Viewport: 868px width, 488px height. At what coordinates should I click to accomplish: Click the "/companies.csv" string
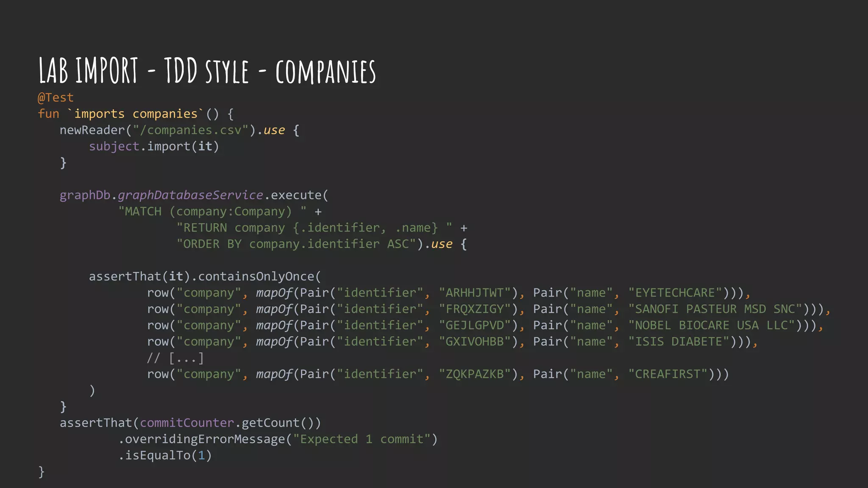pos(190,130)
